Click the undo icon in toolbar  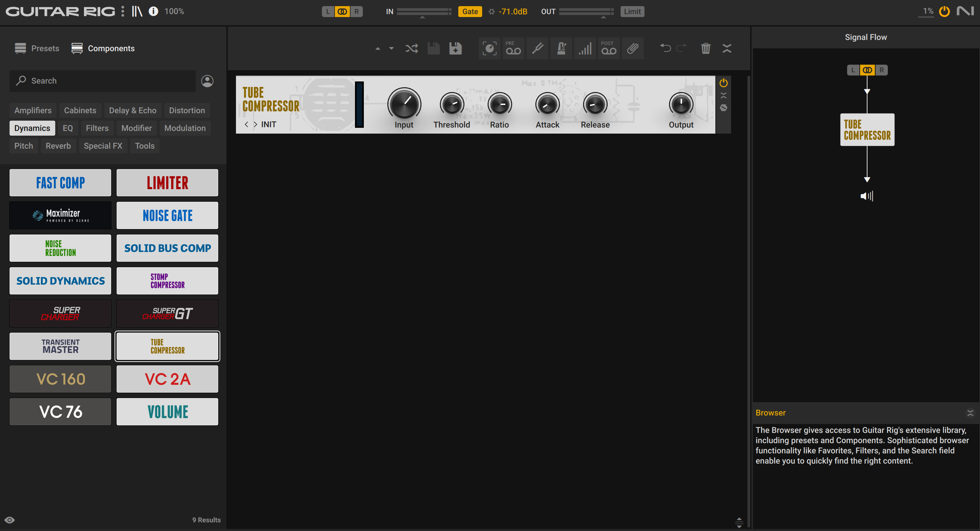coord(665,48)
